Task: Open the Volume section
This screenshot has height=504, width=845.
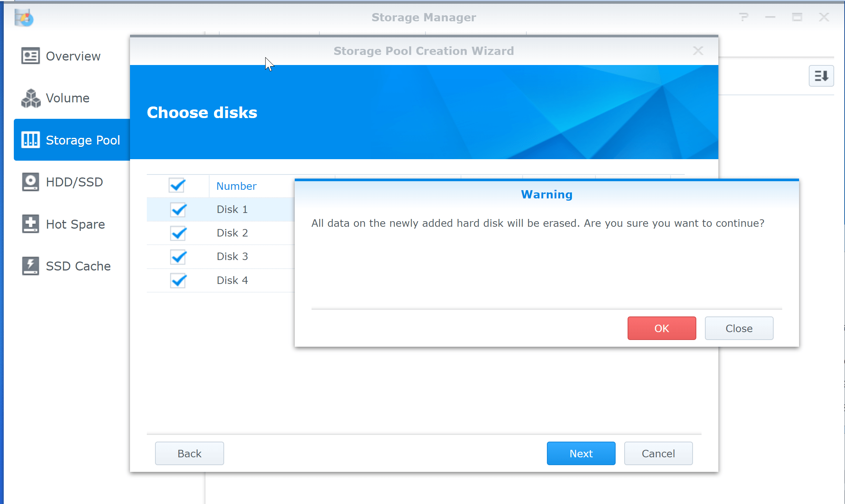Action: 68,98
